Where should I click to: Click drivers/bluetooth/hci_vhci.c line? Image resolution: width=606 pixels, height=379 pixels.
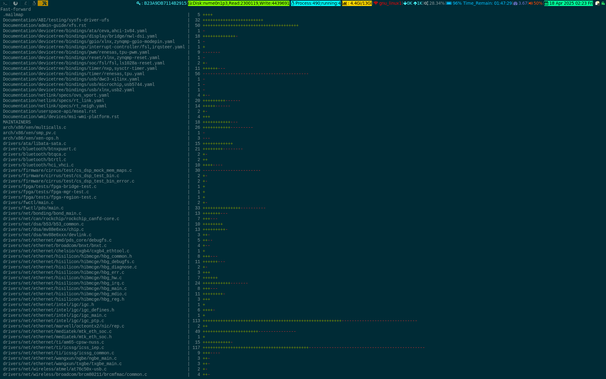point(38,165)
